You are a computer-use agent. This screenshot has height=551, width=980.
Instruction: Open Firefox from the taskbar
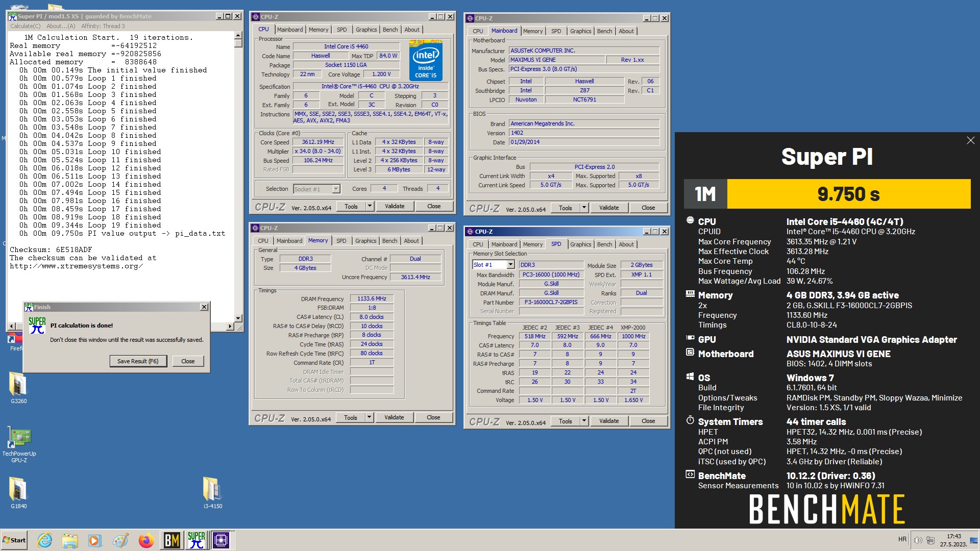coord(146,540)
